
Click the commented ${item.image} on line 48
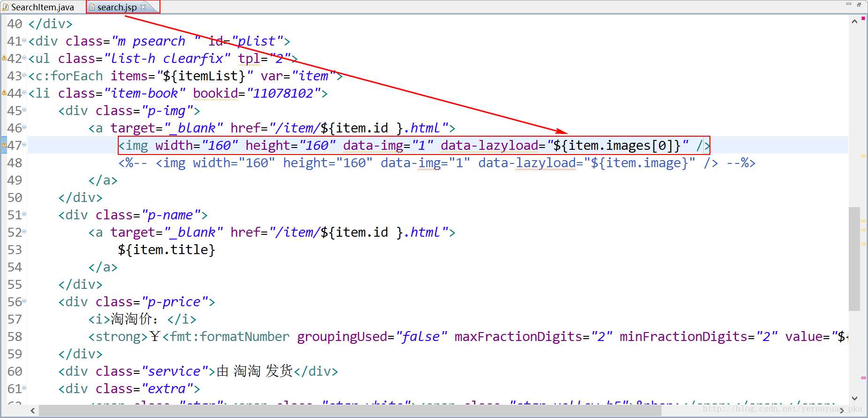pos(640,163)
